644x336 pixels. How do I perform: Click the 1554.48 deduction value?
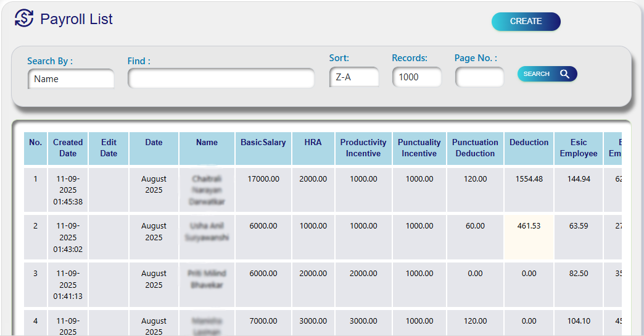click(x=529, y=179)
